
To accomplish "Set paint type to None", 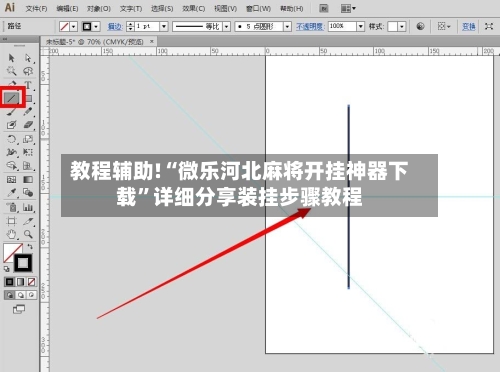I will click(31, 282).
